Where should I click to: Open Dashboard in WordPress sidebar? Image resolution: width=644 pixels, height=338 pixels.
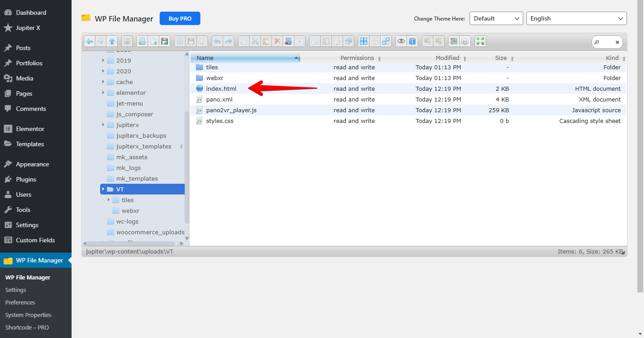[36, 13]
